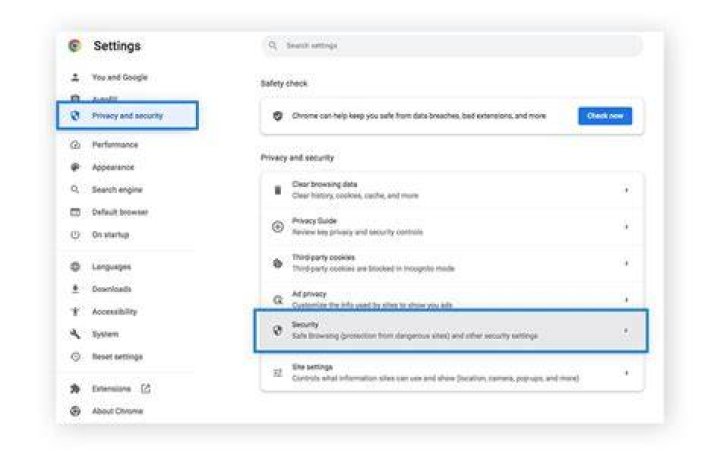Click the Third-party cookies cookie icon
Screen dimensions: 720x453
click(x=277, y=263)
